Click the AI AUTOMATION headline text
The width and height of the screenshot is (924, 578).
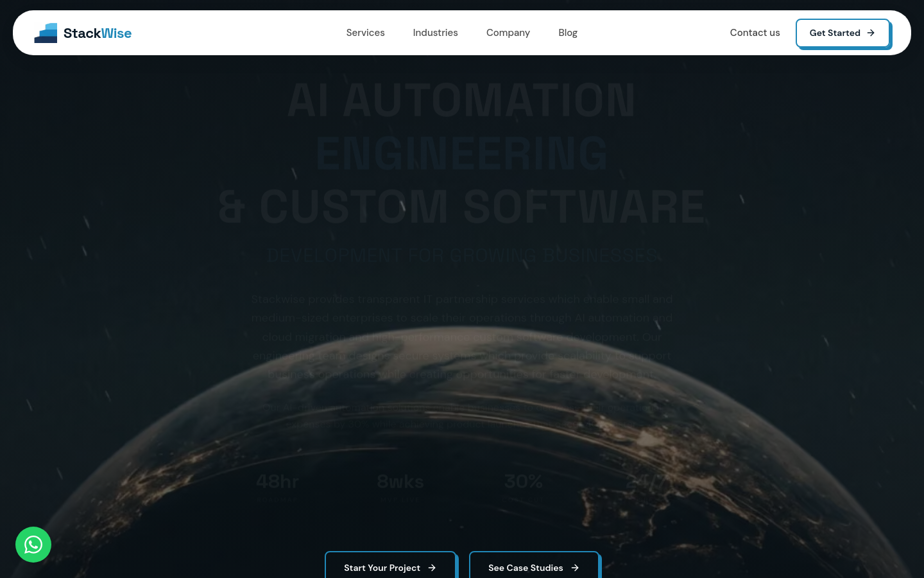point(461,101)
